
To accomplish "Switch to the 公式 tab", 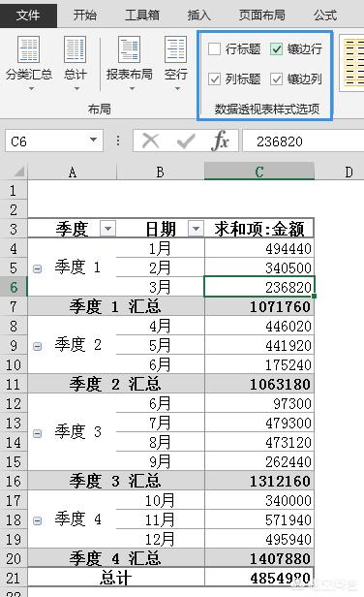I will tap(325, 16).
